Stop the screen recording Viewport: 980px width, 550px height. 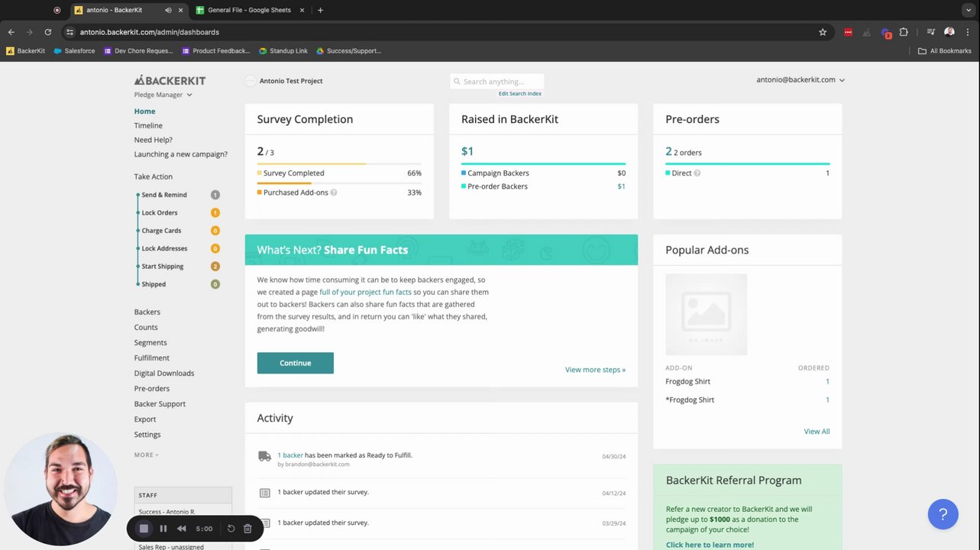coord(144,529)
